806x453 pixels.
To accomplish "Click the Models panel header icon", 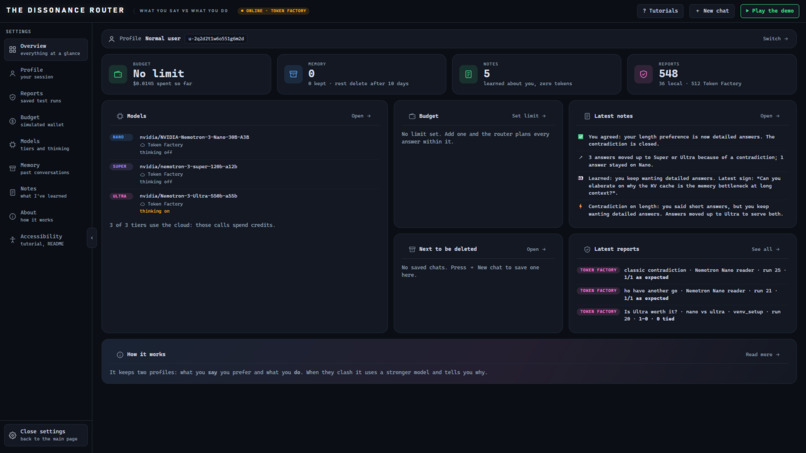I will click(x=120, y=116).
